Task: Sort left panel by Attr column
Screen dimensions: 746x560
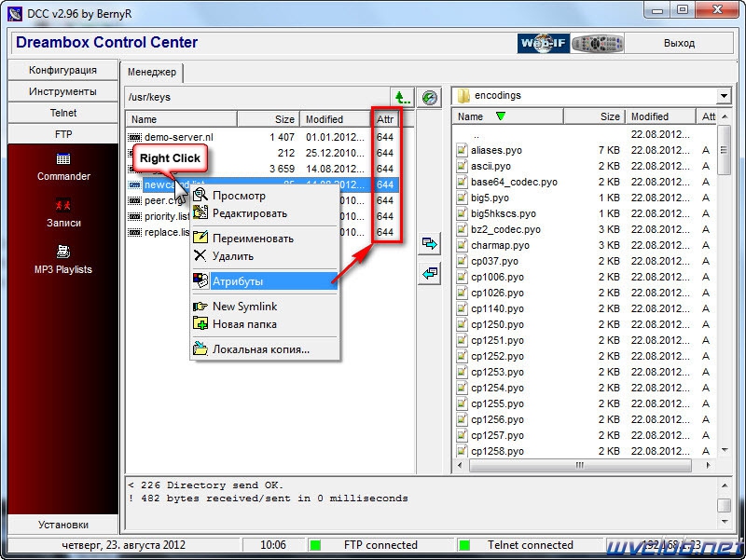Action: pos(385,119)
